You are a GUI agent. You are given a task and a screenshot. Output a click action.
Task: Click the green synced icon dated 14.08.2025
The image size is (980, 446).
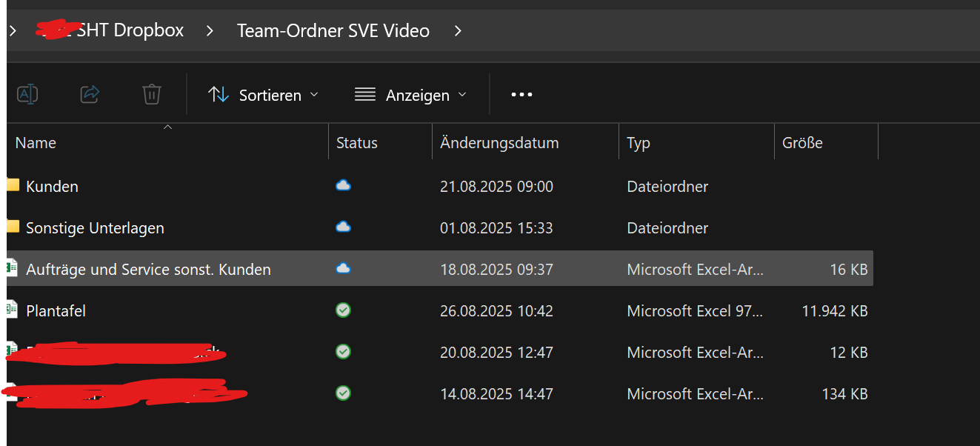(x=343, y=393)
